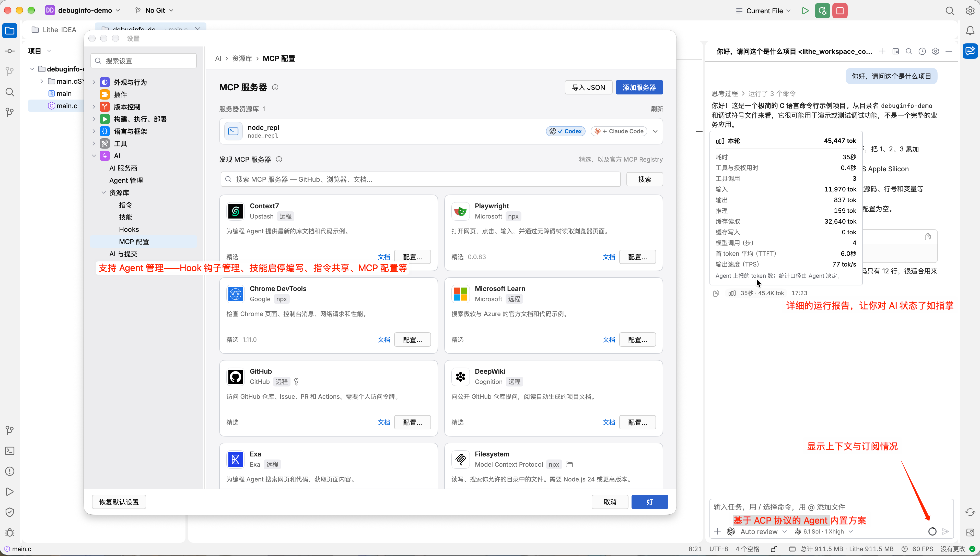Click the info icon next to MCP 服务器 heading
The width and height of the screenshot is (980, 556).
click(275, 88)
